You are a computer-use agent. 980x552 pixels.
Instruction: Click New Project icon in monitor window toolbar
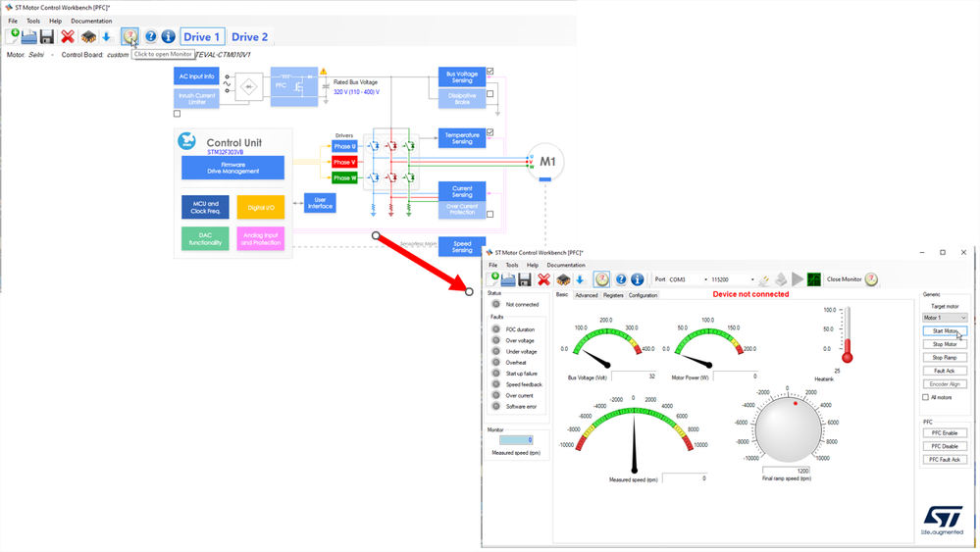coord(492,279)
